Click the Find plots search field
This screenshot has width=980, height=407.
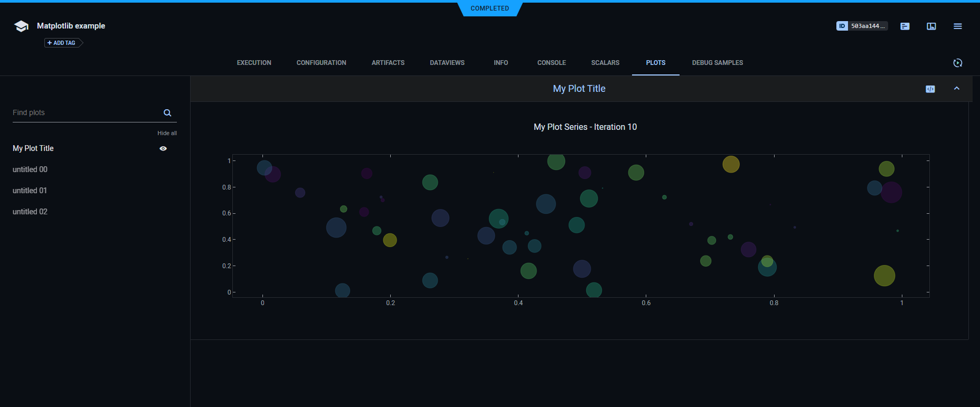coord(84,113)
